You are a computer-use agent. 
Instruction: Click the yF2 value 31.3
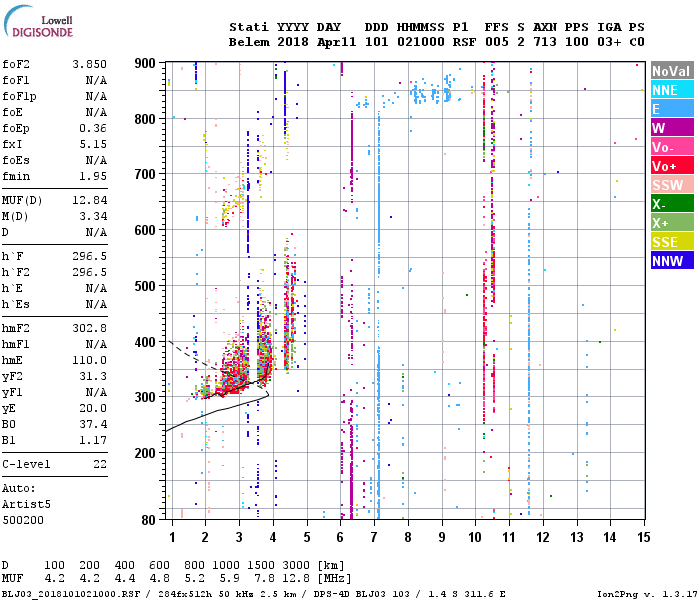93,376
